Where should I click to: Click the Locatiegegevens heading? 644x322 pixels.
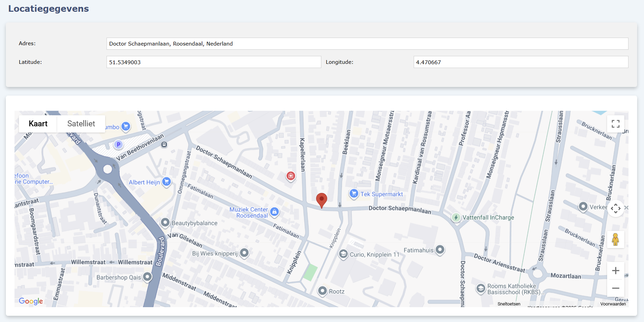click(x=49, y=9)
